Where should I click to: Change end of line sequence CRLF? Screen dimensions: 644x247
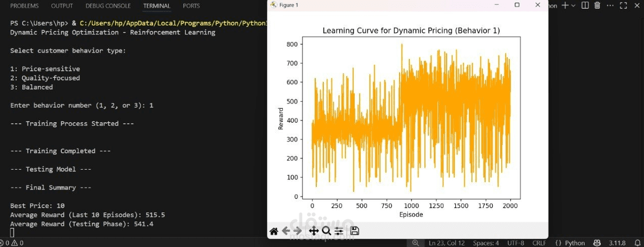pyautogui.click(x=539, y=243)
